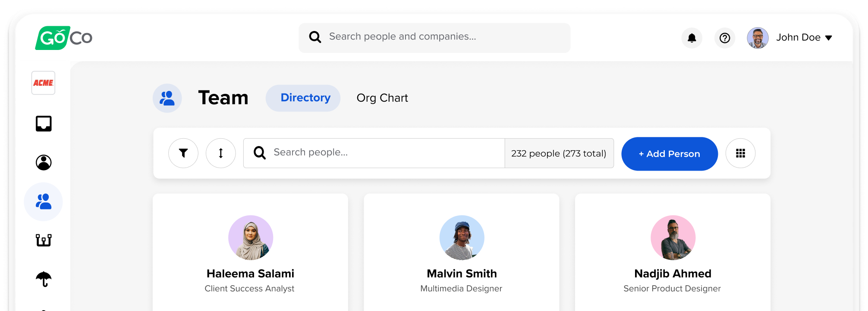This screenshot has width=868, height=311.
Task: Open the ACME company icon
Action: click(43, 83)
